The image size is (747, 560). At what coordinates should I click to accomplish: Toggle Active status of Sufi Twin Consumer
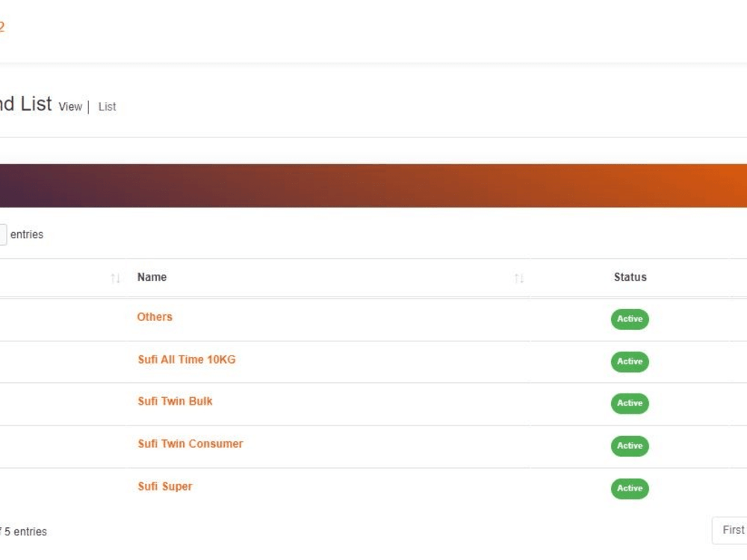coord(630,446)
